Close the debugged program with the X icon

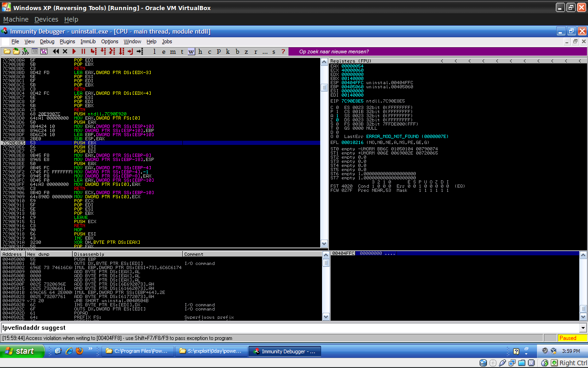click(65, 52)
